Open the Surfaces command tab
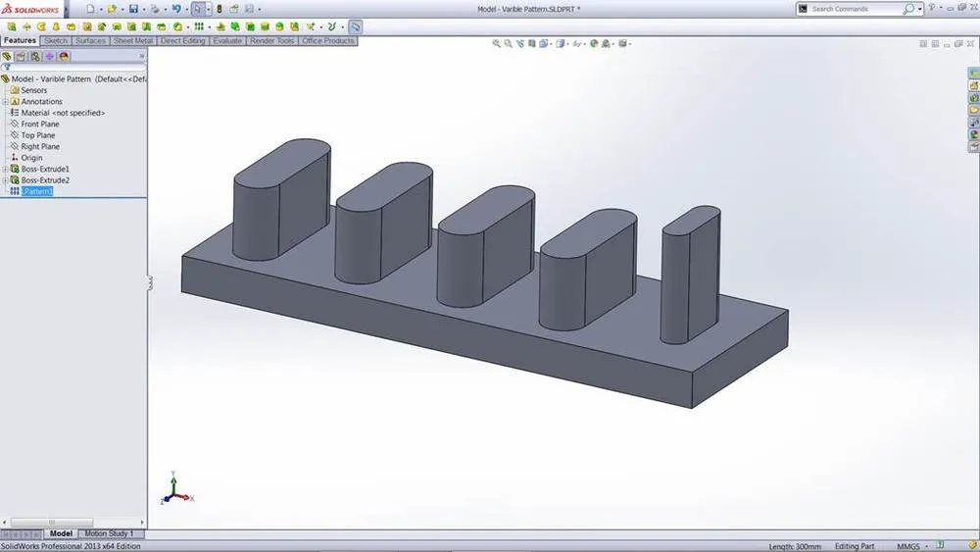 pos(90,40)
